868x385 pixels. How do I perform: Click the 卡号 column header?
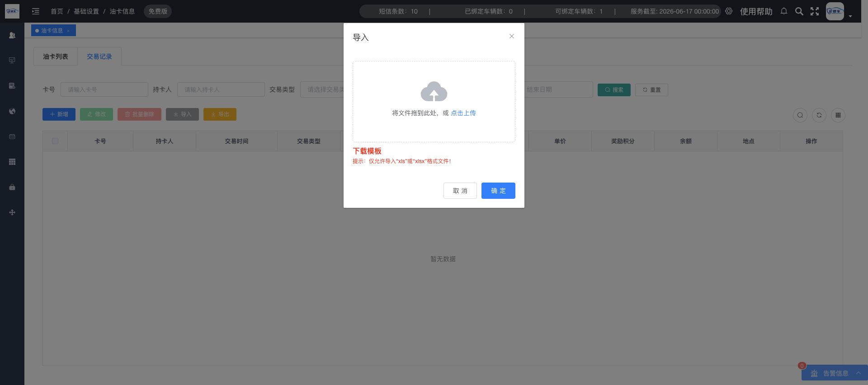click(x=100, y=141)
